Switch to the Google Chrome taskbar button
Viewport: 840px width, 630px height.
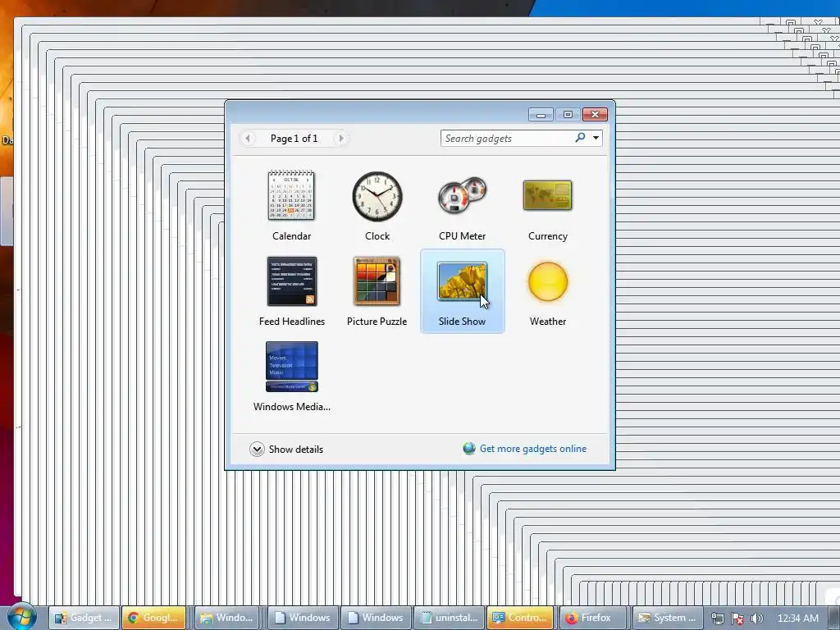[x=153, y=618]
